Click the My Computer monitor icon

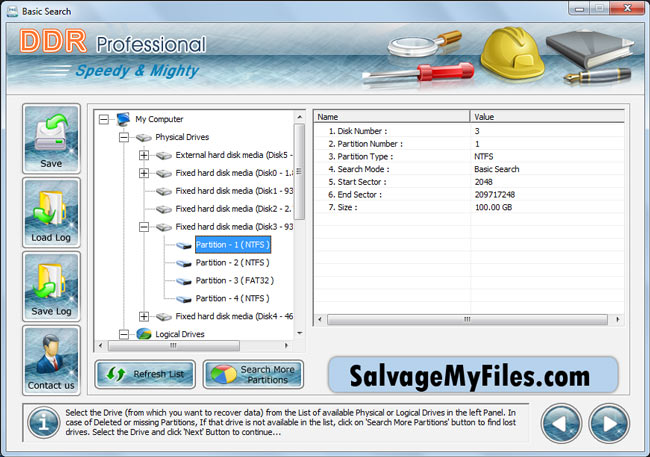(x=123, y=119)
